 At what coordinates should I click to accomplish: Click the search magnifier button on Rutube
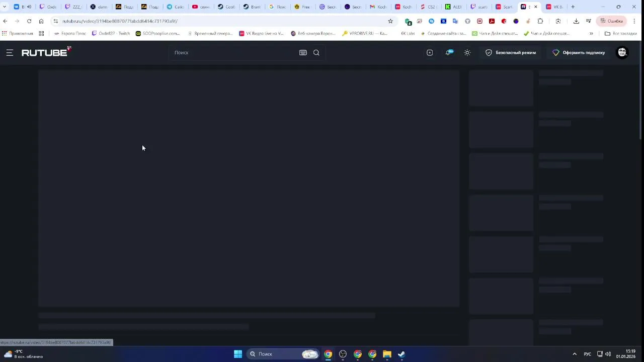pyautogui.click(x=316, y=52)
